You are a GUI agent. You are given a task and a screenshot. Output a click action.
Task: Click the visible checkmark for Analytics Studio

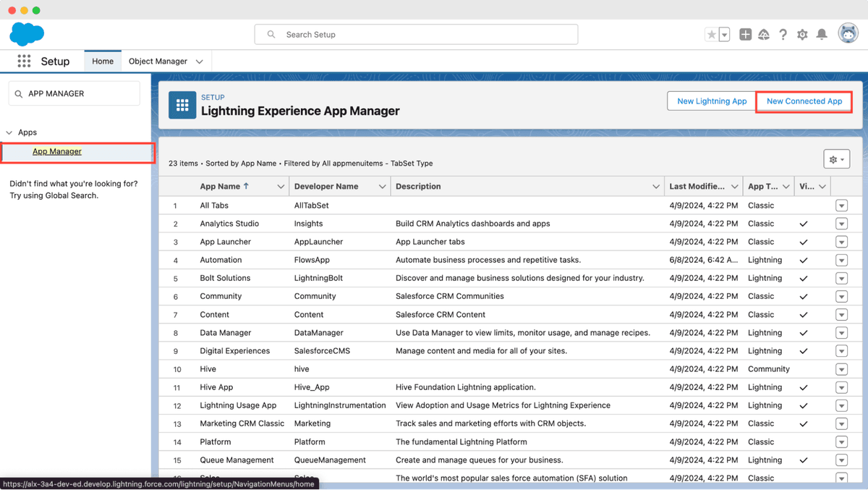coord(804,224)
